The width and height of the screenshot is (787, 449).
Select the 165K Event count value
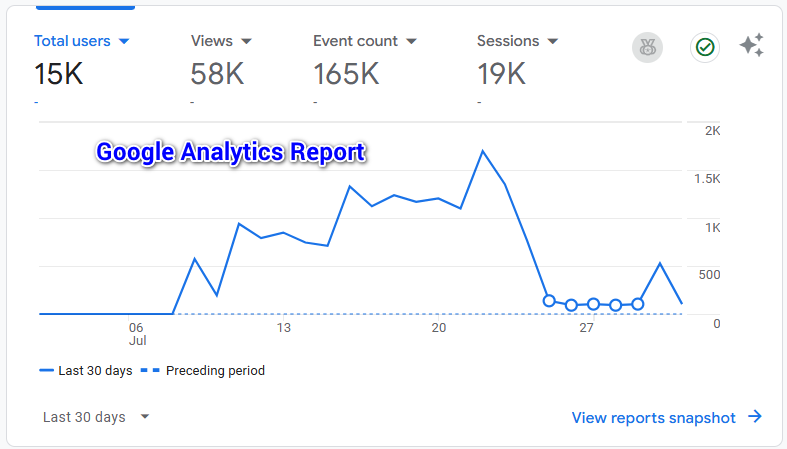tap(346, 73)
